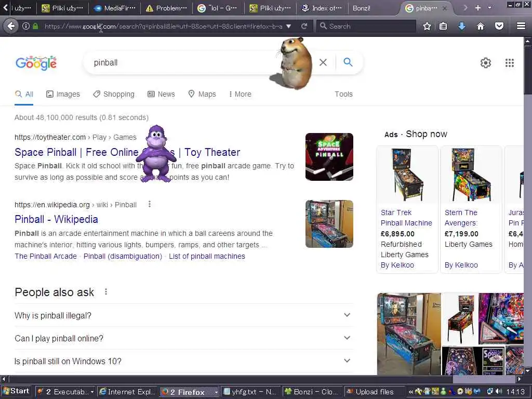
Task: Click the purple Bonzi gorilla character
Action: click(156, 154)
